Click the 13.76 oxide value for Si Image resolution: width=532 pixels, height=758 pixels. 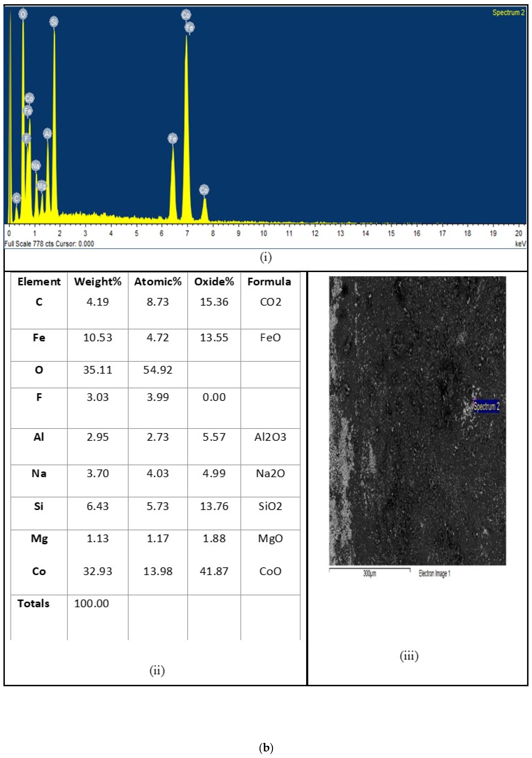(x=214, y=506)
